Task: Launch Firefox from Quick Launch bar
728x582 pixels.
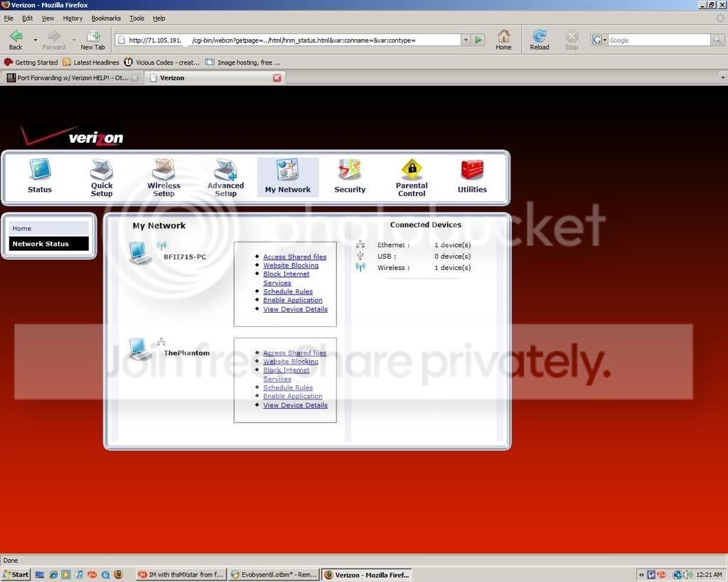Action: click(118, 575)
